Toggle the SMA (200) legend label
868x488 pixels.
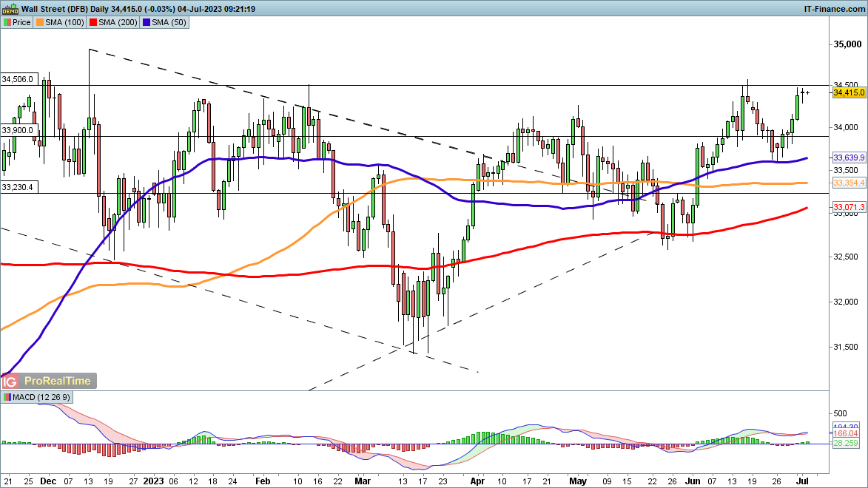pyautogui.click(x=118, y=22)
